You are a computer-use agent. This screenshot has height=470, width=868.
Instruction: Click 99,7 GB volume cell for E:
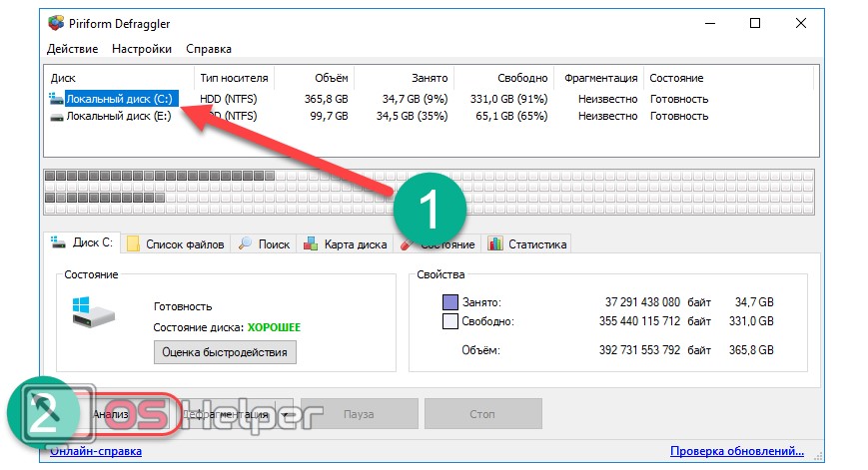pyautogui.click(x=329, y=116)
